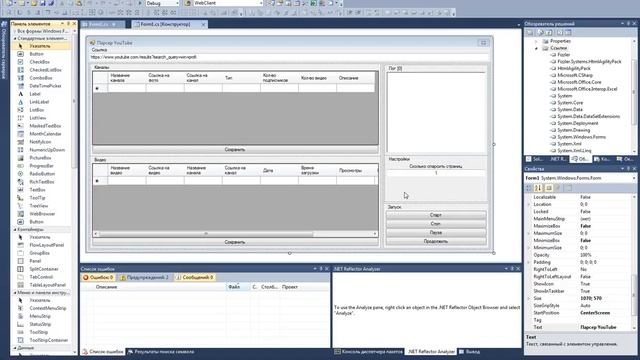Open Консоль диспетчера пакетов tab
Screen dimensions: 640x360
(x=369, y=352)
